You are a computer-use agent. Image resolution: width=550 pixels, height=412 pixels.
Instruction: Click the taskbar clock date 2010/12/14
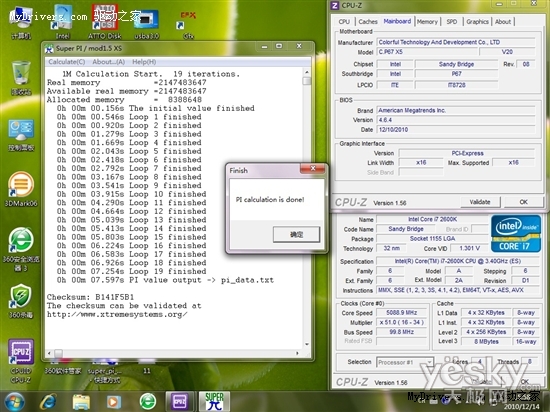click(523, 406)
